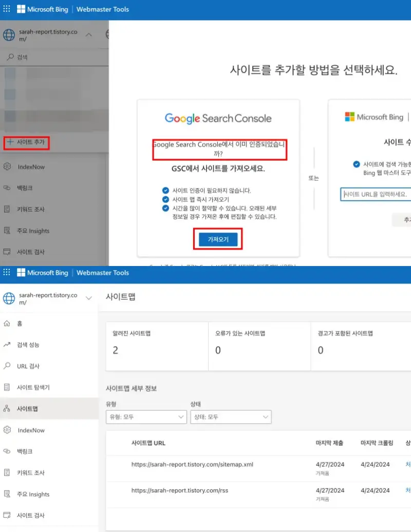Click 사이트 검사 icon on Sitemaps page sidebar

[7, 515]
